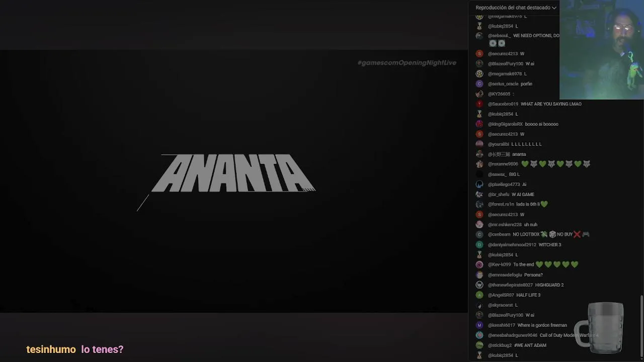Click the 'tesinhumo lo tenes?' subtitle text
644x362 pixels.
click(x=75, y=349)
